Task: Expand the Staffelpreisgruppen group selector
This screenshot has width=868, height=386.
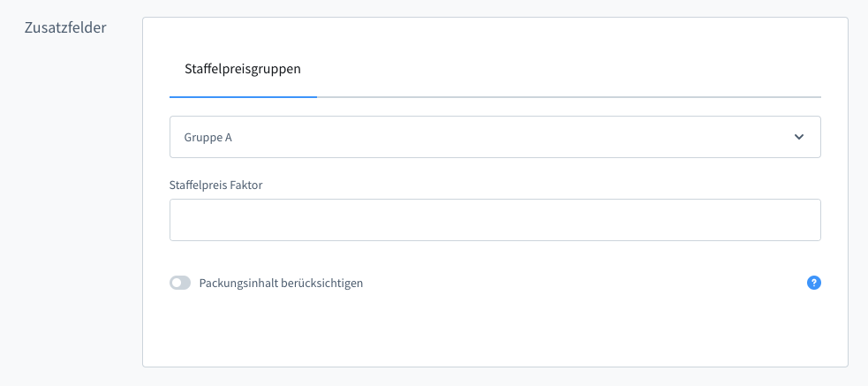Action: tap(494, 137)
